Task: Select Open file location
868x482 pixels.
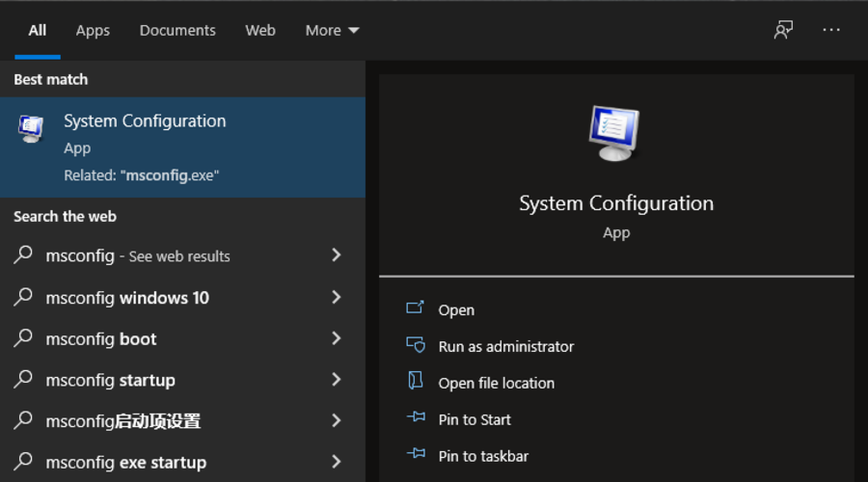Action: pyautogui.click(x=496, y=383)
